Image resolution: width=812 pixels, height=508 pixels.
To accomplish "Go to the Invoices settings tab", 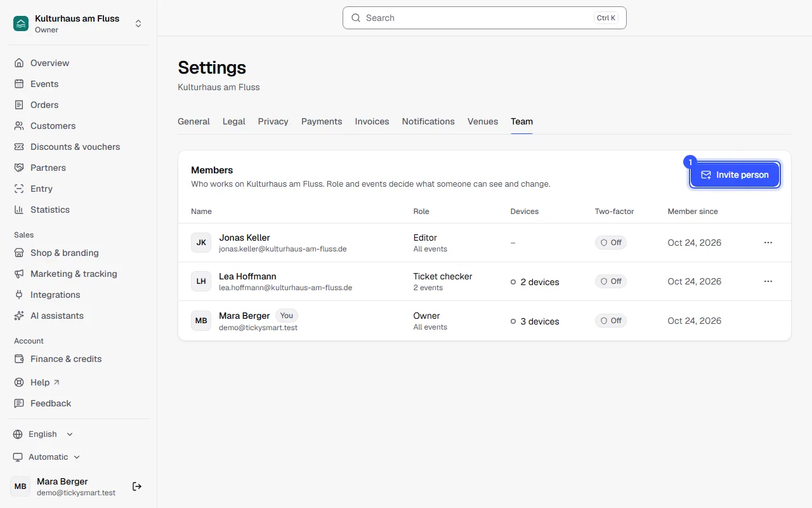I will point(372,121).
